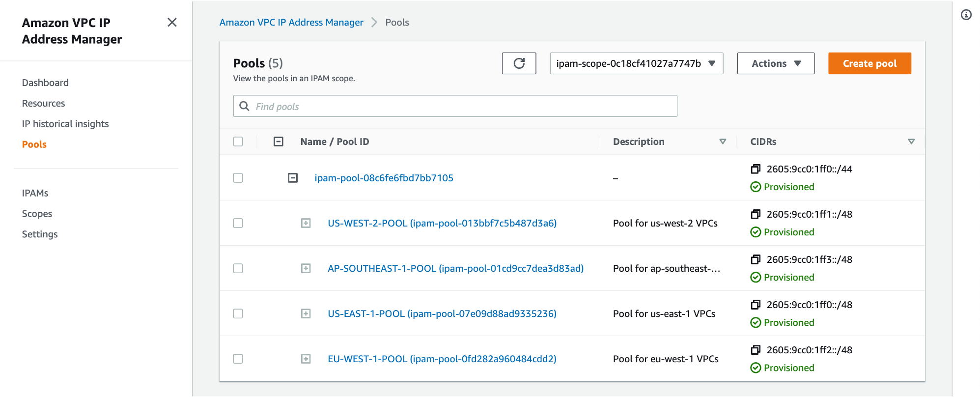
Task: Click Provisioned status icon for US-EAST-1-POOL
Action: pyautogui.click(x=756, y=322)
